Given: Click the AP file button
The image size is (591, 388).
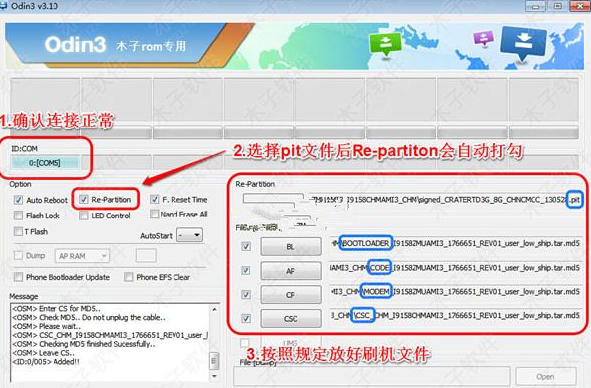Looking at the screenshot, I should pyautogui.click(x=291, y=271).
